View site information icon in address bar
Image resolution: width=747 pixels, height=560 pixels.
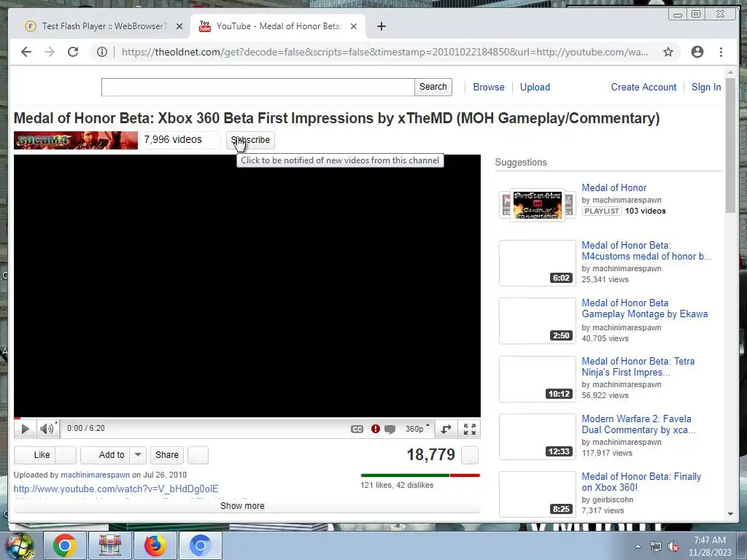point(102,52)
